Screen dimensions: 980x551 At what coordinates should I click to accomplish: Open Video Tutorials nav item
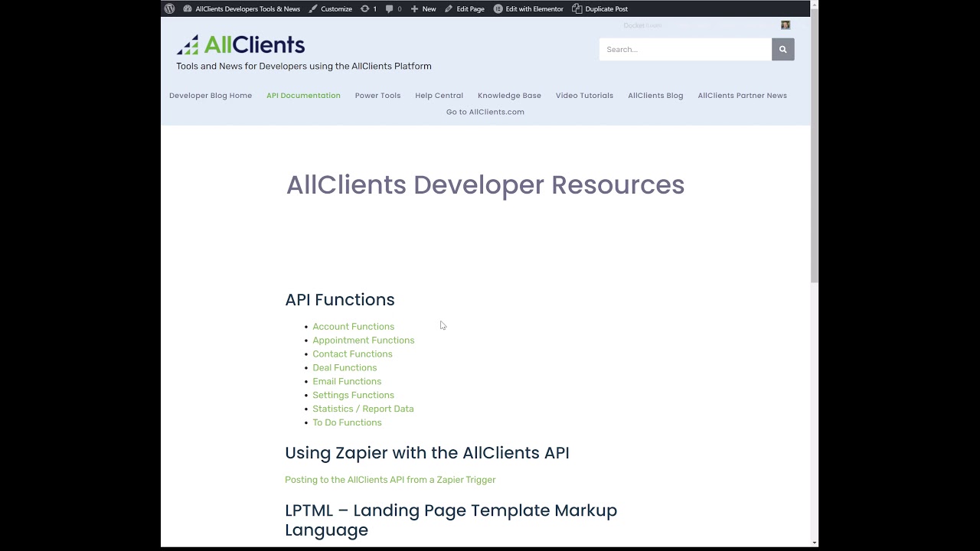point(584,96)
